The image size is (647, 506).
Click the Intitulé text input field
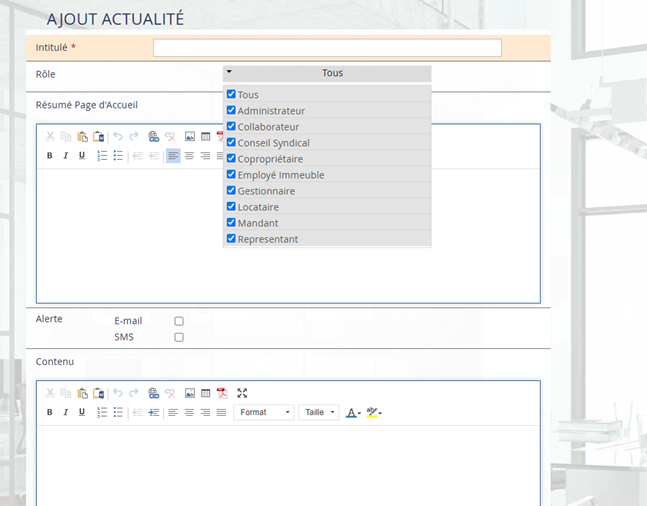(327, 48)
